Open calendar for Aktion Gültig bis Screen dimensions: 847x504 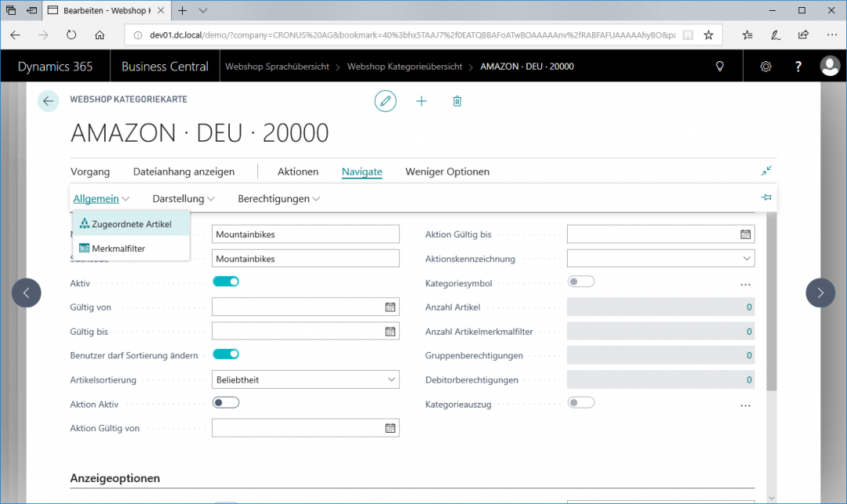(x=746, y=234)
